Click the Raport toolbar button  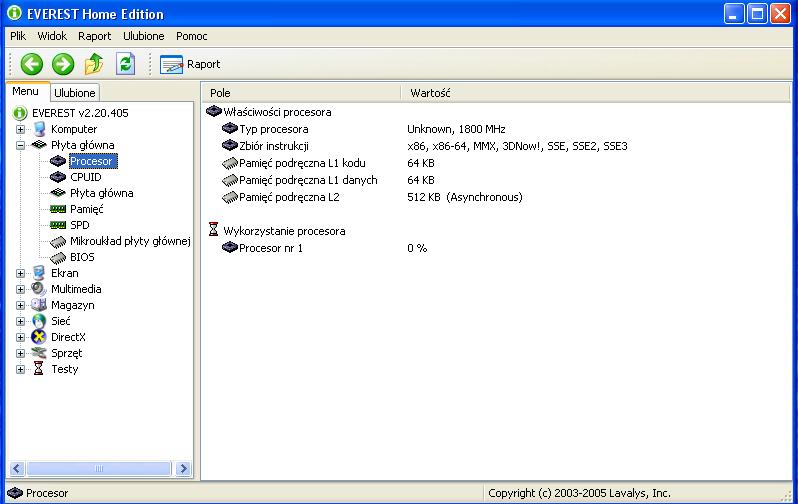tap(190, 64)
